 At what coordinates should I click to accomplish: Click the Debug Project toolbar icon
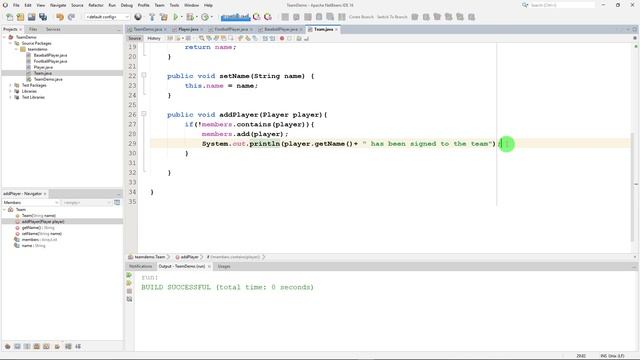pyautogui.click(x=190, y=17)
